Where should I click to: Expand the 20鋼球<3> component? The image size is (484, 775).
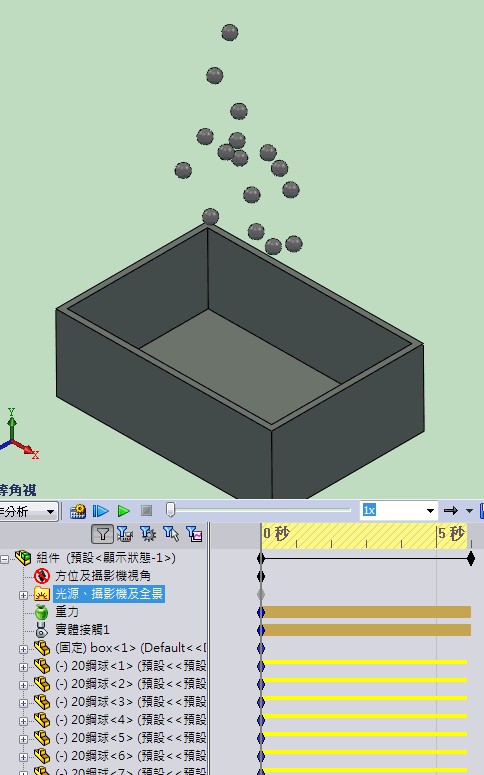23,703
